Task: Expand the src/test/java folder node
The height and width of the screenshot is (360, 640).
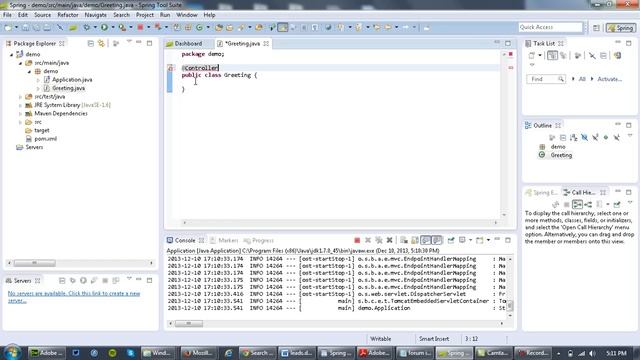Action: coord(20,97)
